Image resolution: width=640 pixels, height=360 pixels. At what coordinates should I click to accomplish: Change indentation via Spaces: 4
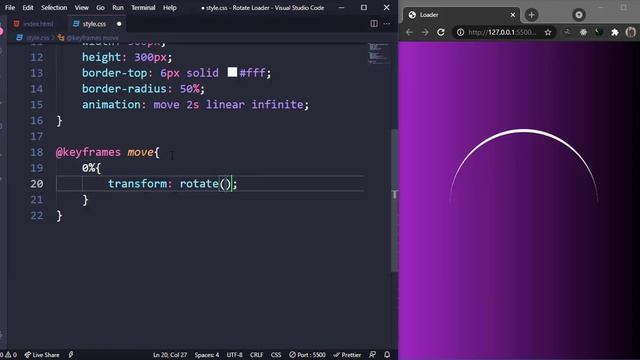pyautogui.click(x=207, y=355)
